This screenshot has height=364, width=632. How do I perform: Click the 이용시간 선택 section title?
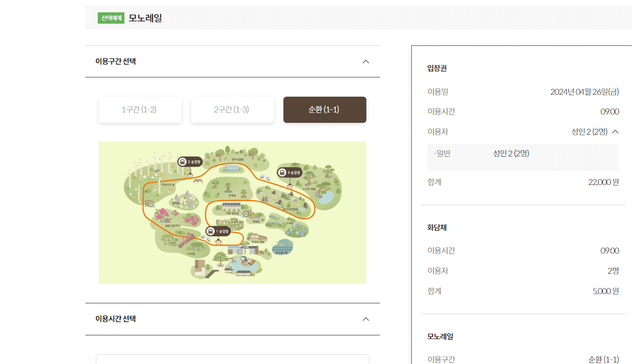(116, 319)
